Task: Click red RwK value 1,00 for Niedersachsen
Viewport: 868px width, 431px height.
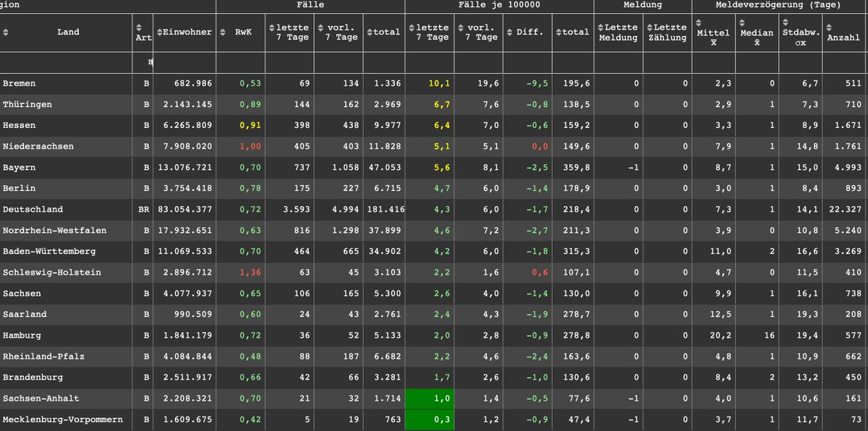Action: pos(250,147)
